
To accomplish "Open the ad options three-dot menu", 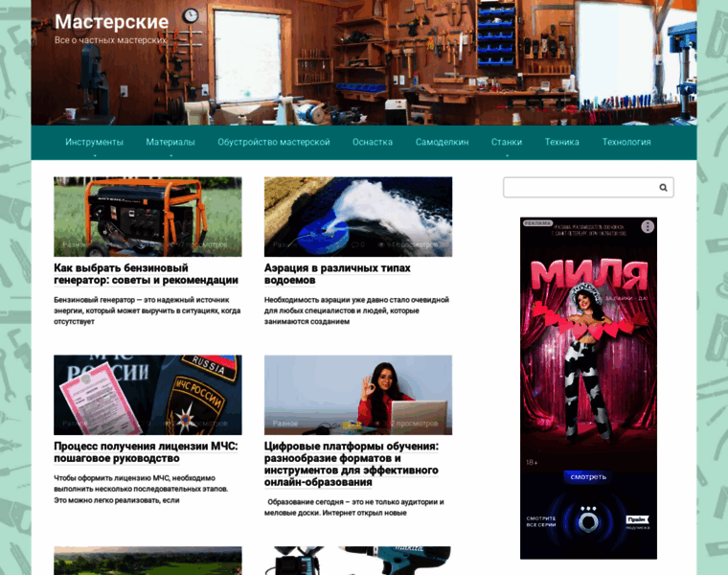I will click(648, 227).
